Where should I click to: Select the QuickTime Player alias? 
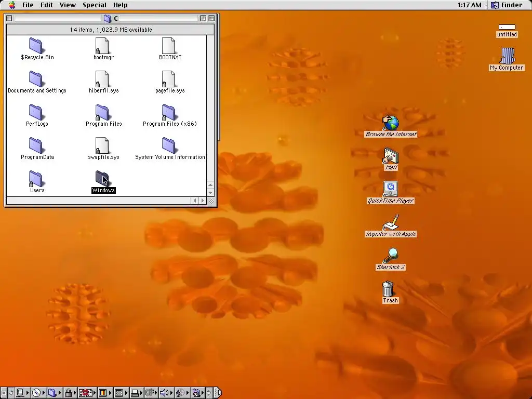(391, 192)
